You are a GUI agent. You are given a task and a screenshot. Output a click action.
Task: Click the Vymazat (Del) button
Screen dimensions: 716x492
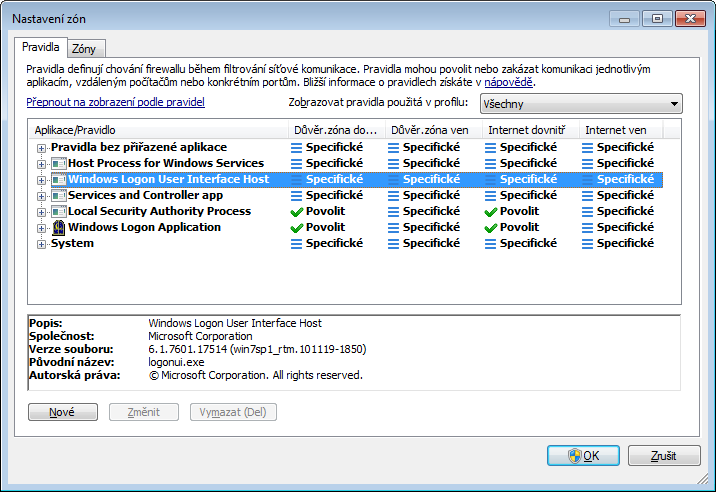(233, 412)
